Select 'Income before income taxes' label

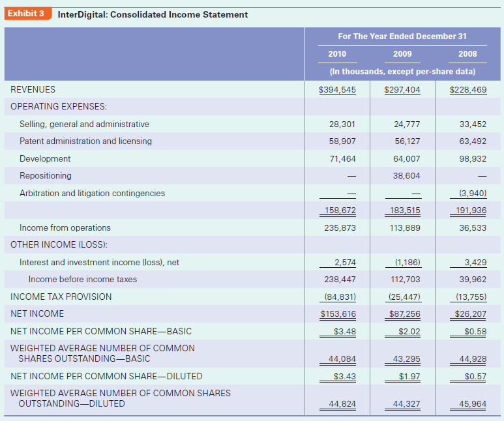(83, 280)
